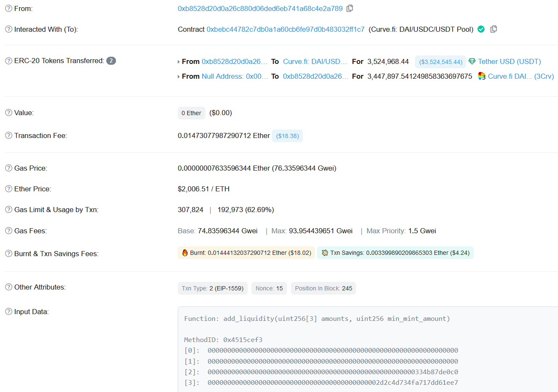This screenshot has width=558, height=392.
Task: Click the Txn Savings icon
Action: point(325,252)
